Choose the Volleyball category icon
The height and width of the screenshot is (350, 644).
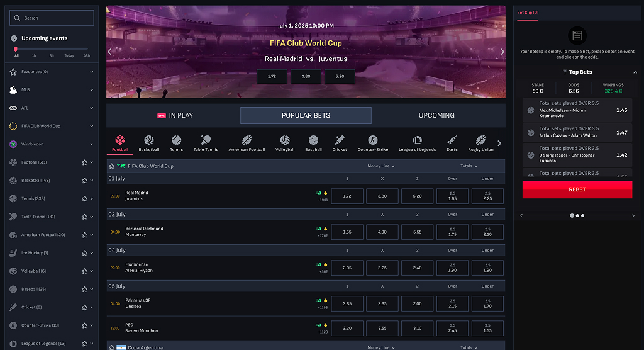[285, 140]
